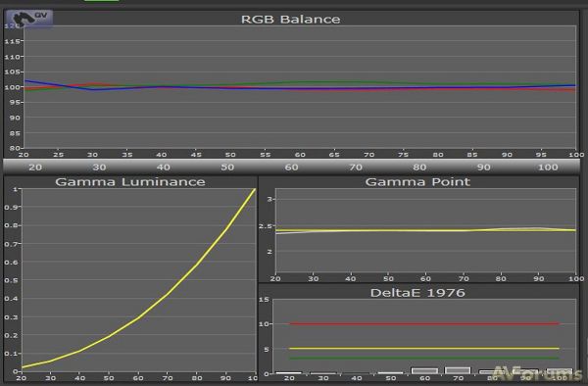Select the 20 grayscale level button
Screen dimensions: 588x386
click(35, 168)
